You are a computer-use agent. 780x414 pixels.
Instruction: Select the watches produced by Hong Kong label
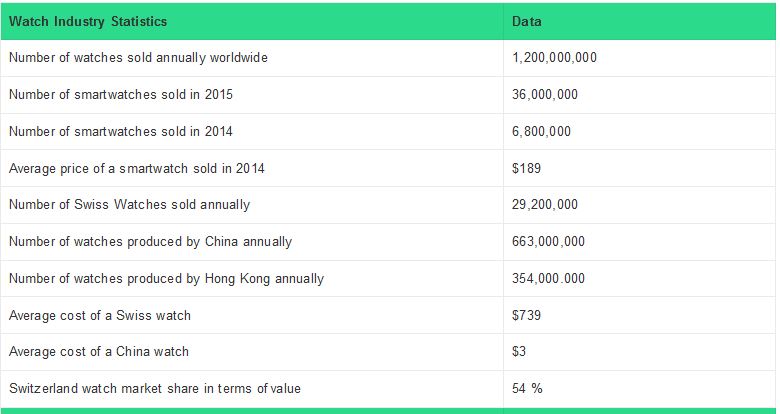166,278
